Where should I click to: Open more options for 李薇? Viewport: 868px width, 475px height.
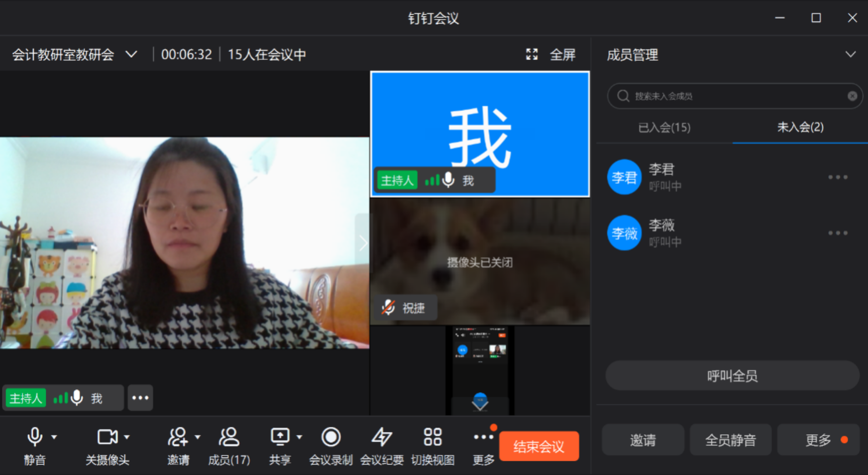coord(838,233)
